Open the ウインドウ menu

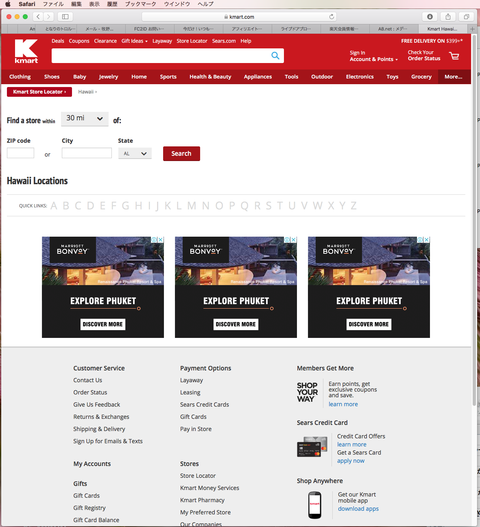tap(177, 4)
